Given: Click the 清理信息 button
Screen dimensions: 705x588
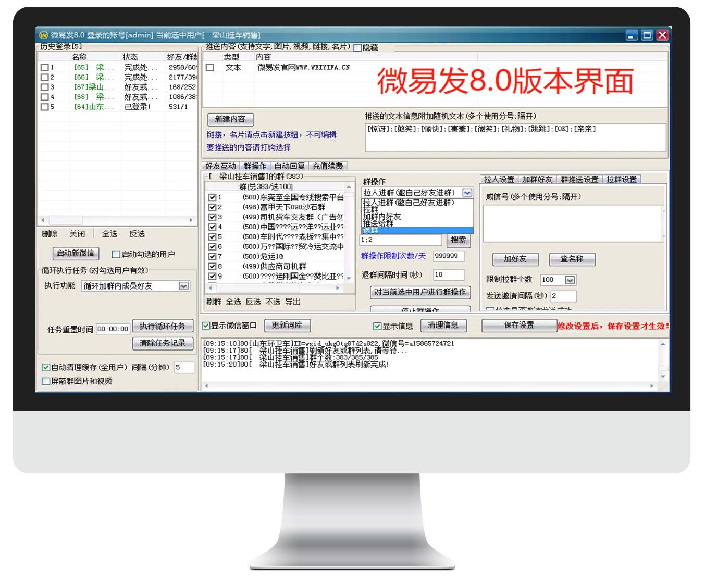Looking at the screenshot, I should click(443, 326).
